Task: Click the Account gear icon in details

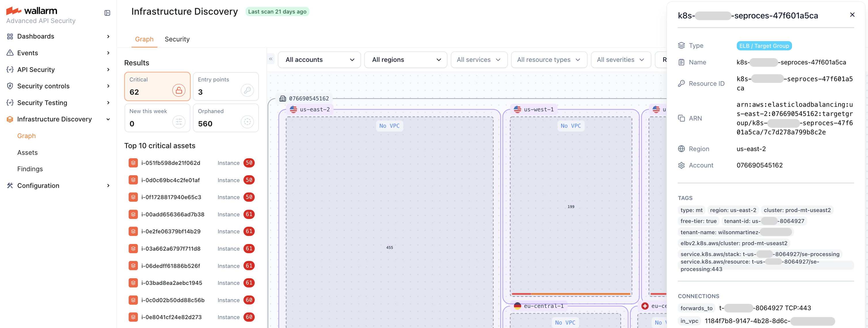Action: [681, 165]
